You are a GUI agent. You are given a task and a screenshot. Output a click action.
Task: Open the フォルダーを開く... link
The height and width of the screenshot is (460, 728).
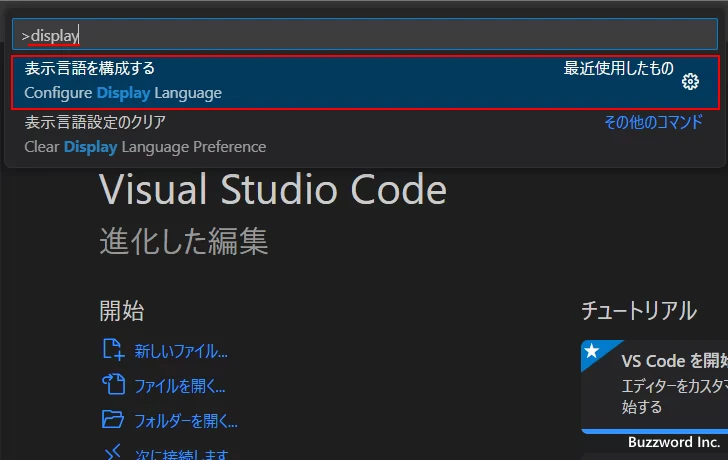[x=186, y=421]
